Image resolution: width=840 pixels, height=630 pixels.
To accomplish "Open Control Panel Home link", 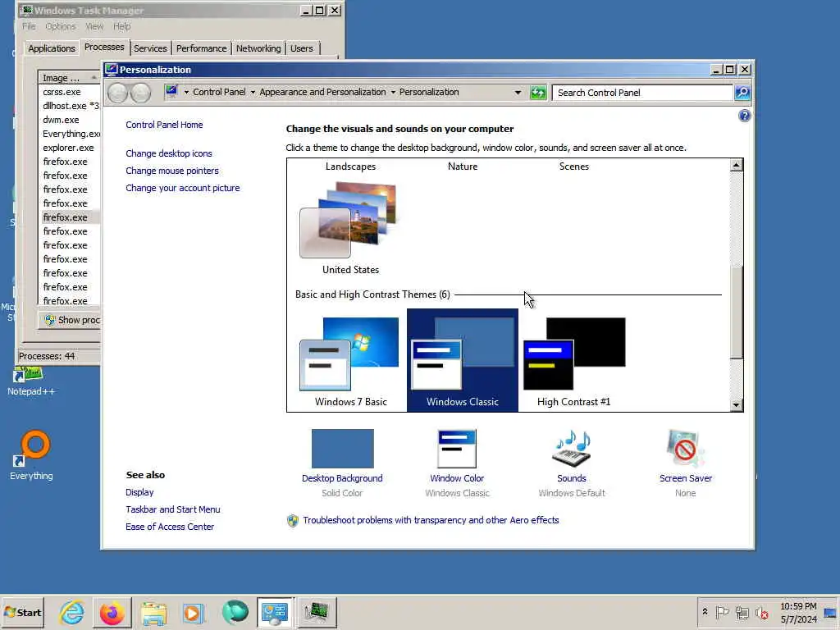I will click(164, 125).
